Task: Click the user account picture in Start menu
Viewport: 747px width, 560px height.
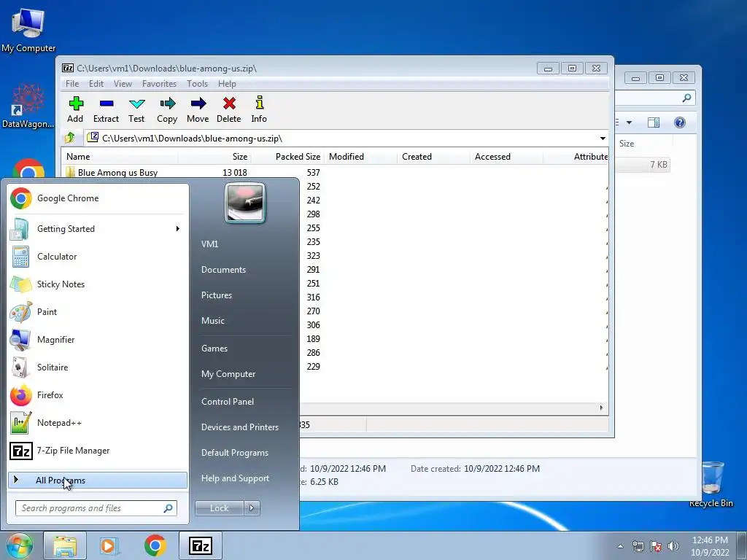Action: tap(245, 203)
